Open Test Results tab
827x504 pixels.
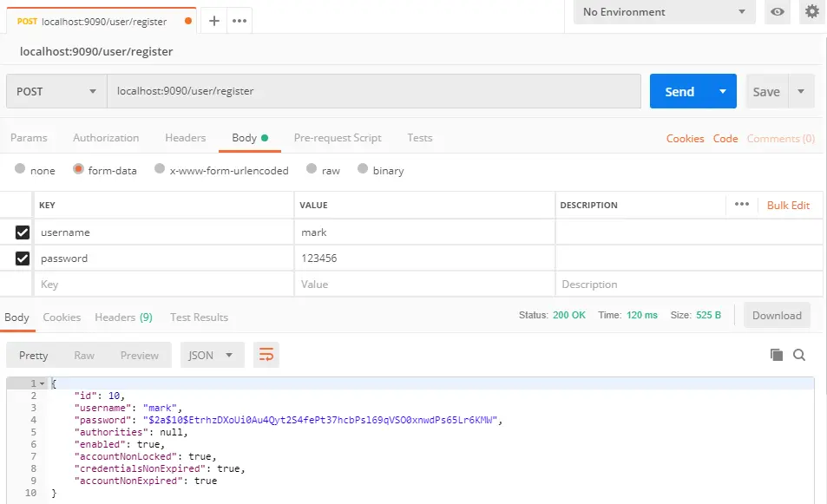click(x=199, y=317)
